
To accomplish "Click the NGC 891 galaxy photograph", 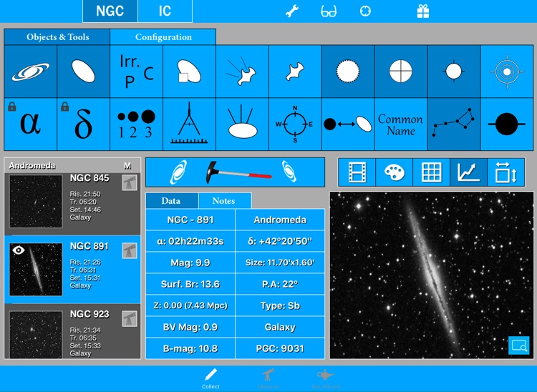I will [432, 275].
